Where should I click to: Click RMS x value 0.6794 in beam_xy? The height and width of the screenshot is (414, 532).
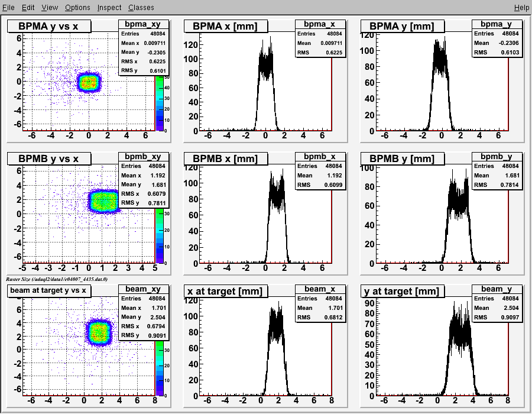[156, 326]
